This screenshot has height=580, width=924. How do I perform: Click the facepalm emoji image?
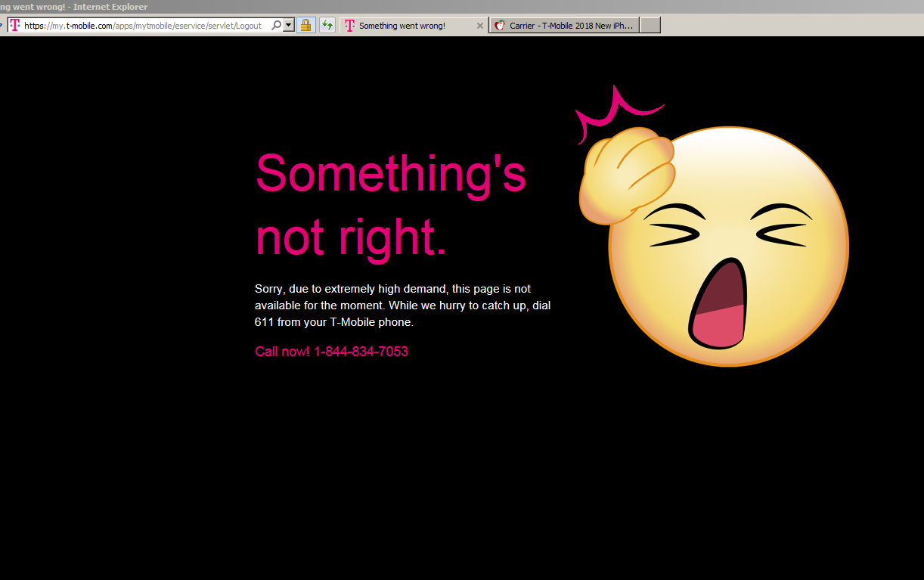pos(712,226)
